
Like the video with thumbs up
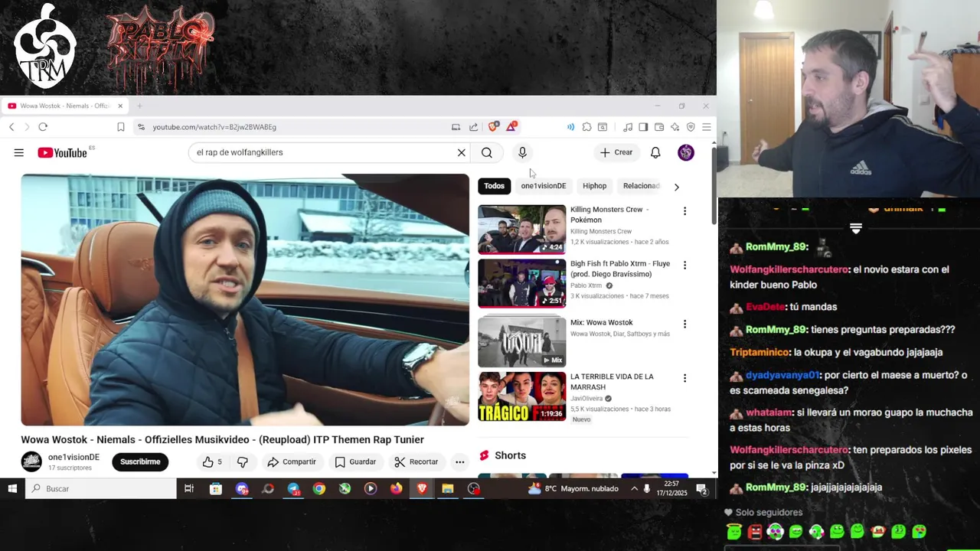pyautogui.click(x=212, y=461)
